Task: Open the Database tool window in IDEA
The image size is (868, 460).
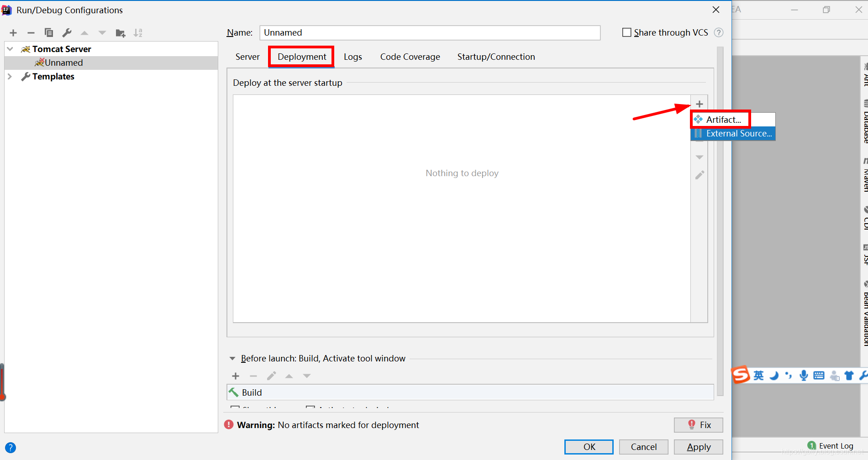Action: click(x=865, y=121)
